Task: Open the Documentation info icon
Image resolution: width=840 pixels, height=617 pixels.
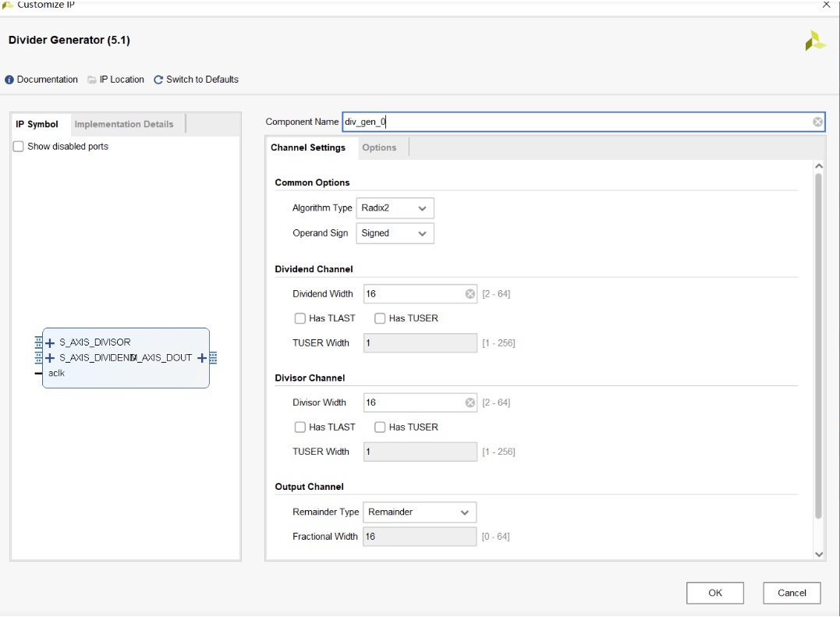Action: (9, 80)
